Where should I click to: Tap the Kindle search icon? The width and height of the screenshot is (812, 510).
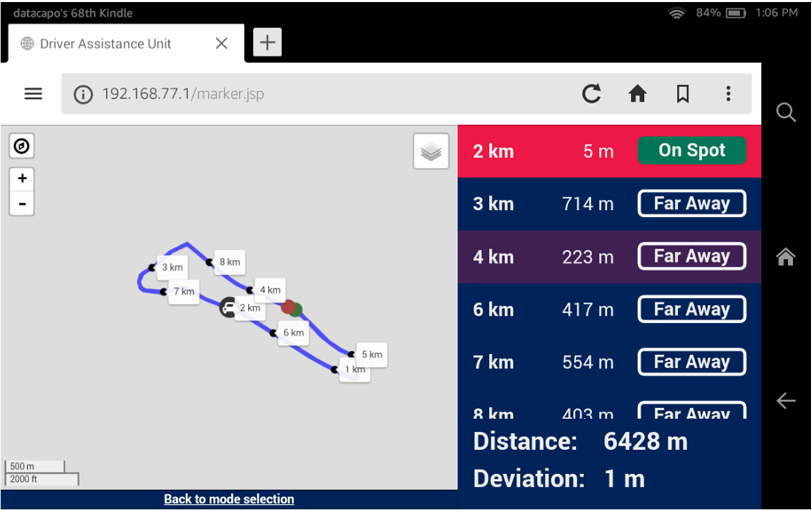coord(785,113)
